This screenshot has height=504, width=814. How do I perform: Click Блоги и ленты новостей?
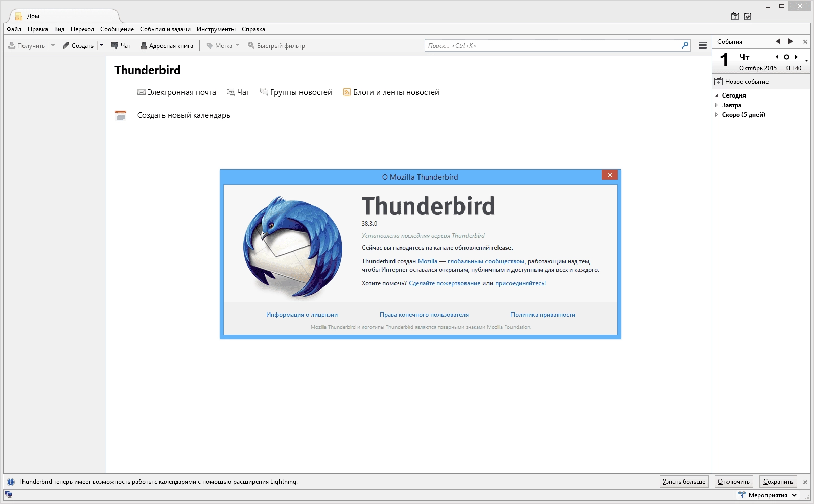391,92
